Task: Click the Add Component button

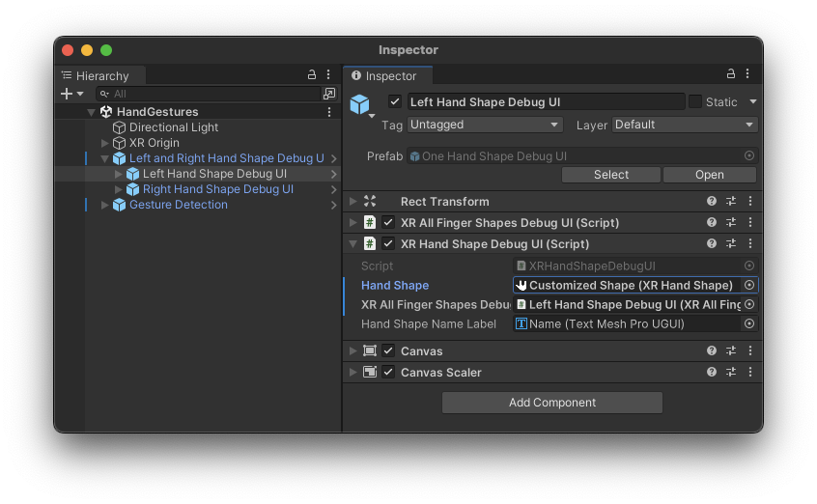Action: tap(552, 403)
